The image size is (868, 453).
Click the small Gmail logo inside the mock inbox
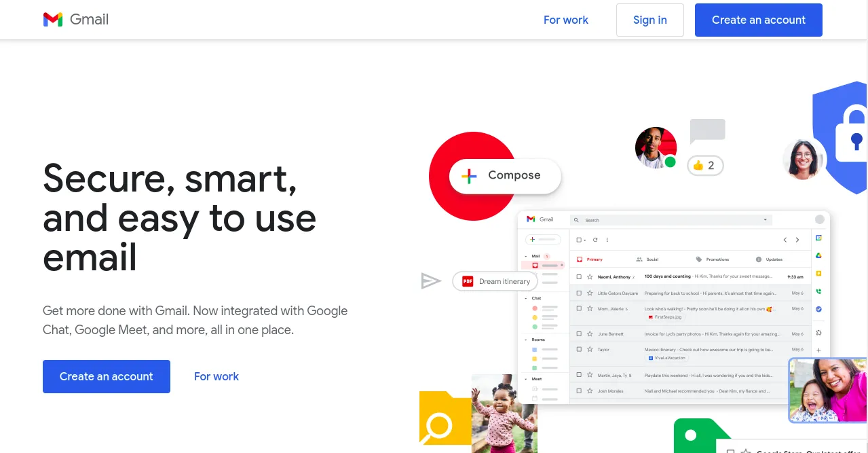coord(540,219)
